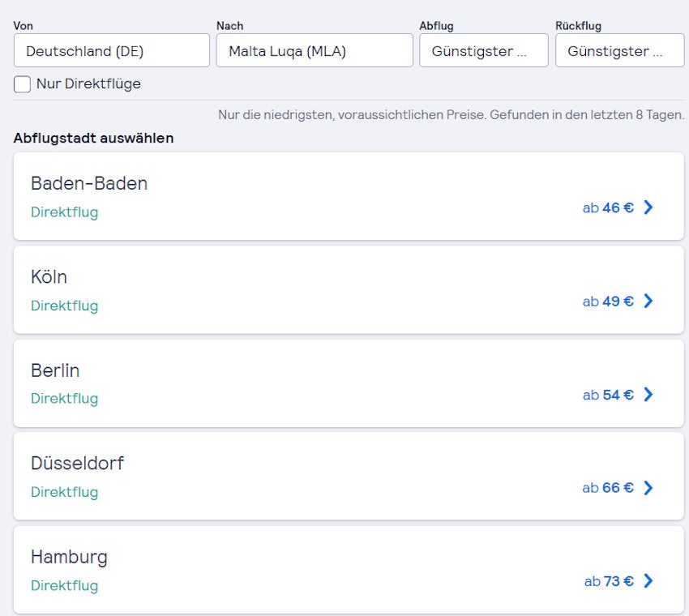Open the Abflug date dropdown
Viewport: 689px width, 616px height.
(483, 51)
